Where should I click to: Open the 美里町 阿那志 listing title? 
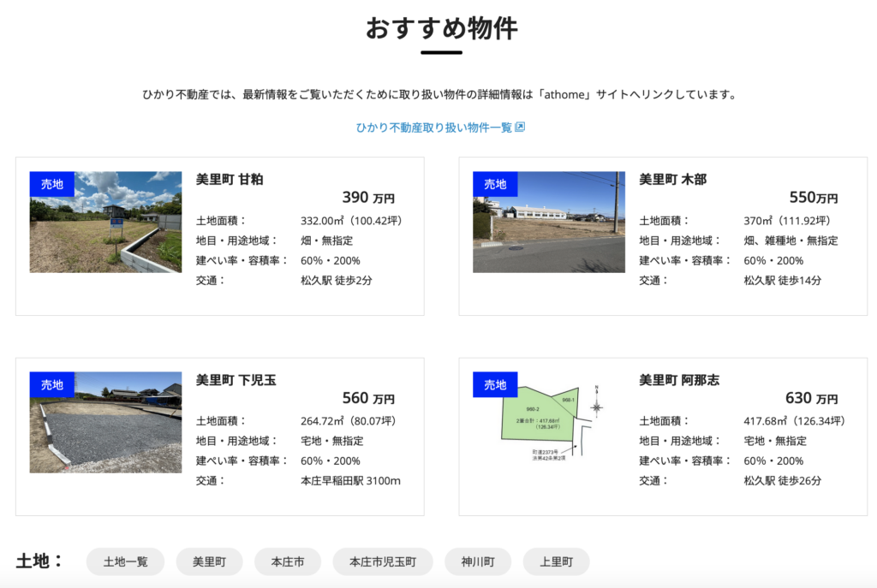coord(678,379)
